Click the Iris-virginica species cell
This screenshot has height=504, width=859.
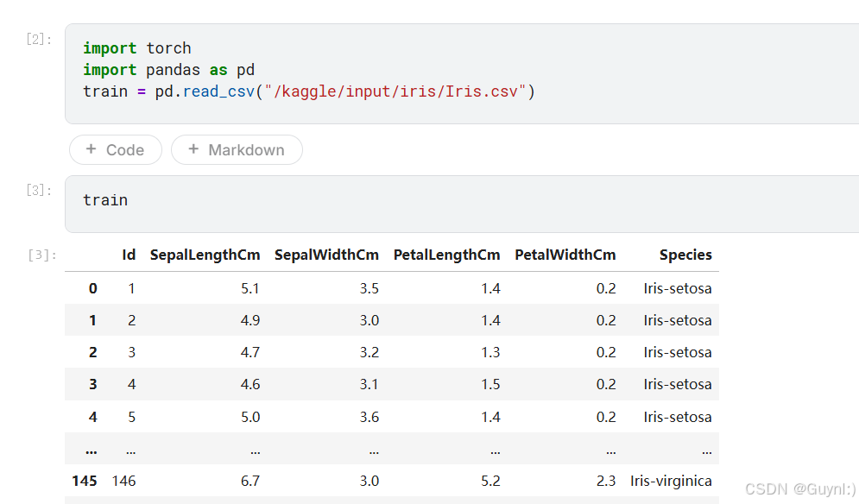point(671,481)
